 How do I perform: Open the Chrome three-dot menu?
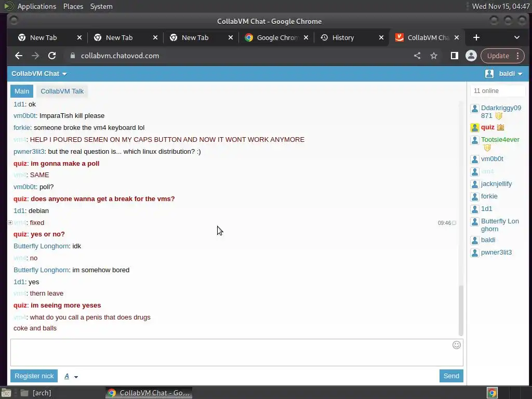[518, 56]
